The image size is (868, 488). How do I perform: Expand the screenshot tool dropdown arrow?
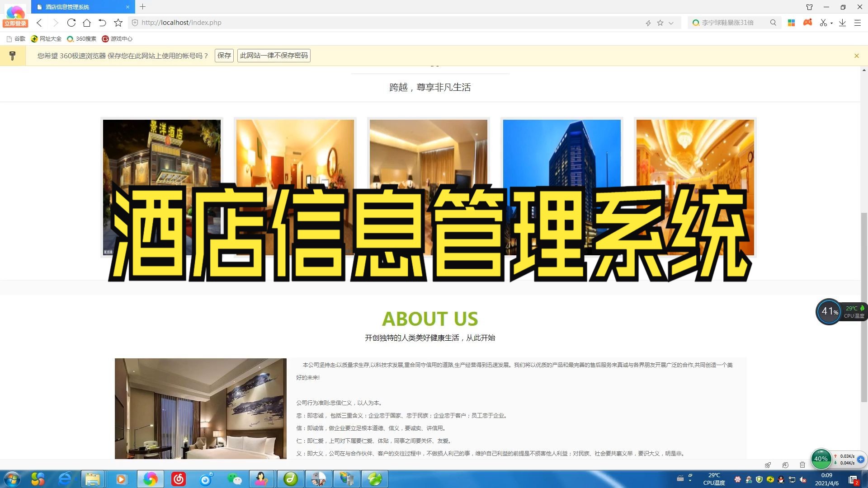tap(831, 23)
